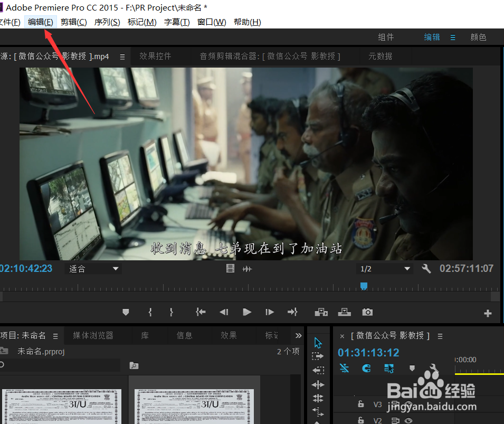Add a marker in Source monitor

coord(126,312)
